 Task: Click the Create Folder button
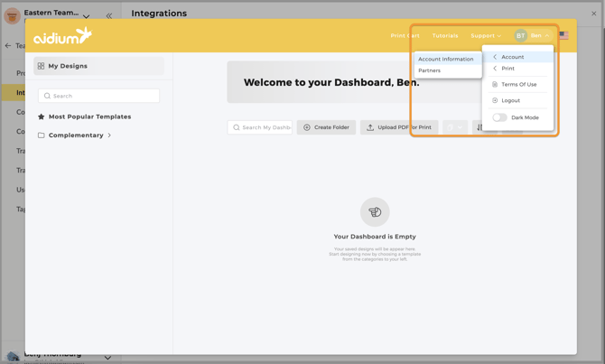coord(326,127)
